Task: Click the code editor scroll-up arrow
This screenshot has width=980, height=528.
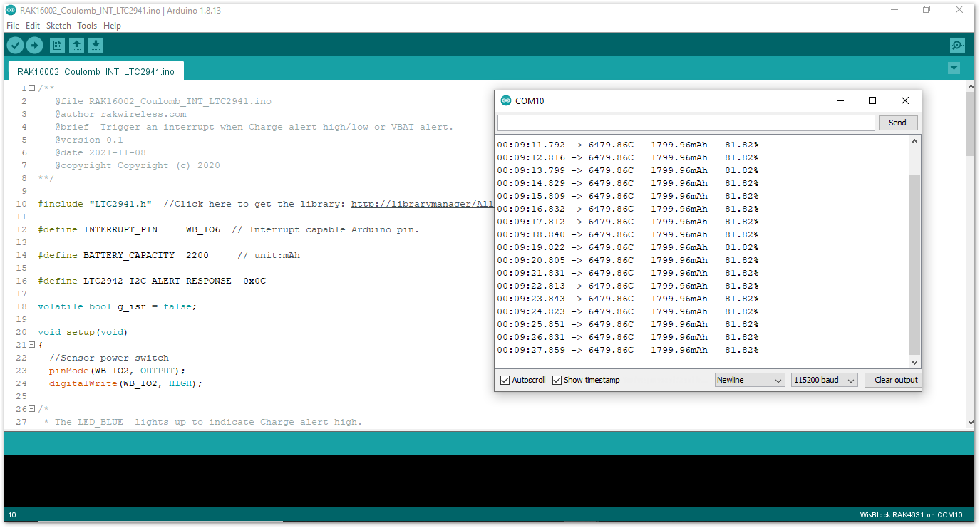Action: coord(969,86)
